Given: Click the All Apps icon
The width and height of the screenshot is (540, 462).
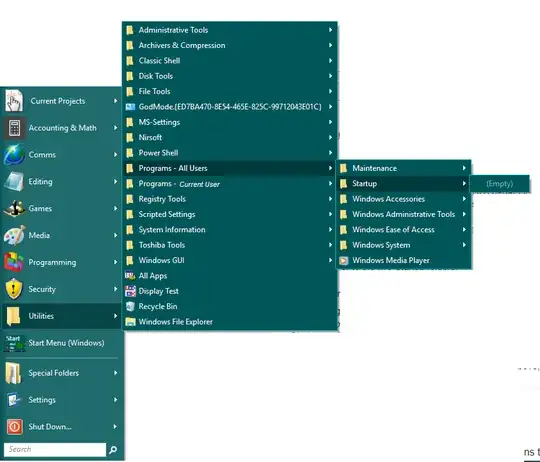Looking at the screenshot, I should (130, 276).
